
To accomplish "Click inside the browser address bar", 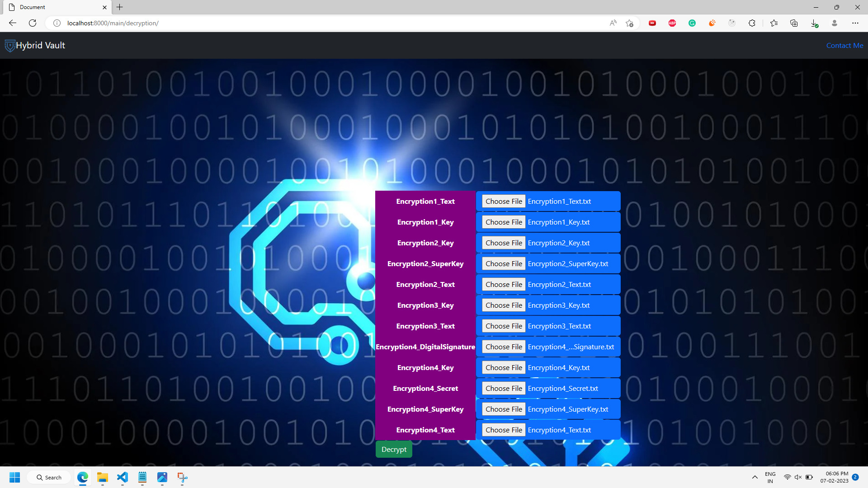I will 316,23.
